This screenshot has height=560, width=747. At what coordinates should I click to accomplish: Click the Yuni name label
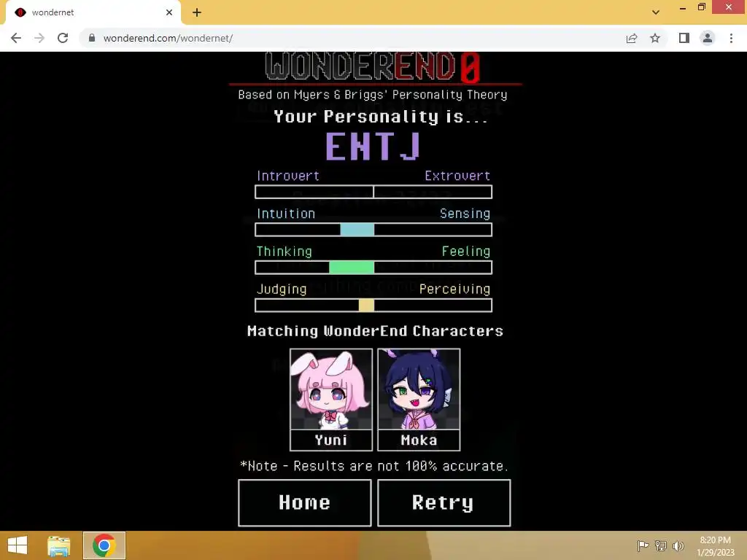331,440
